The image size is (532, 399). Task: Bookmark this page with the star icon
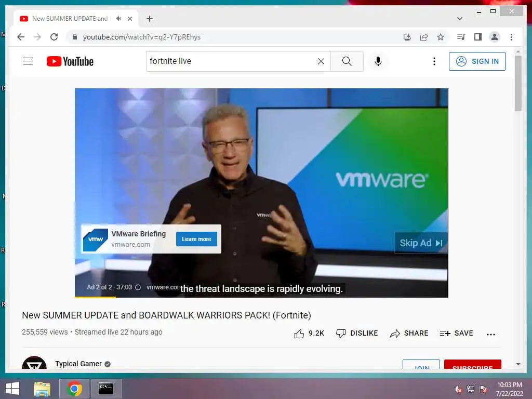click(x=441, y=37)
